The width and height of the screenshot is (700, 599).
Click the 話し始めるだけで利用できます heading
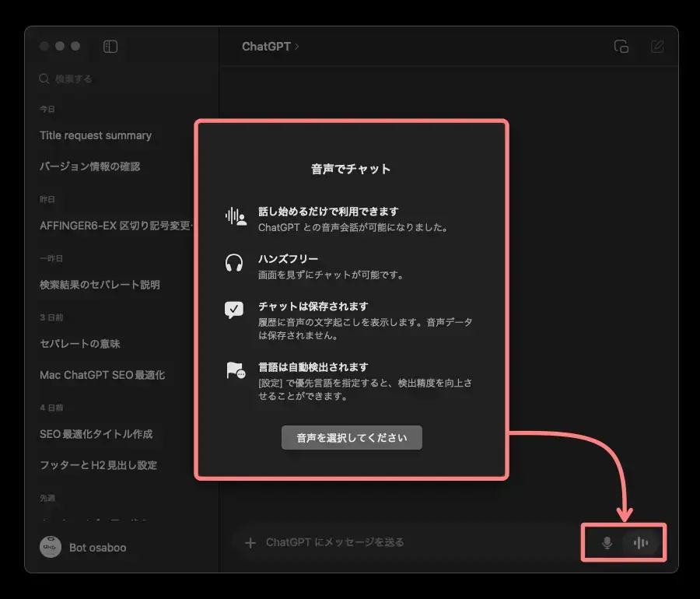coord(328,211)
